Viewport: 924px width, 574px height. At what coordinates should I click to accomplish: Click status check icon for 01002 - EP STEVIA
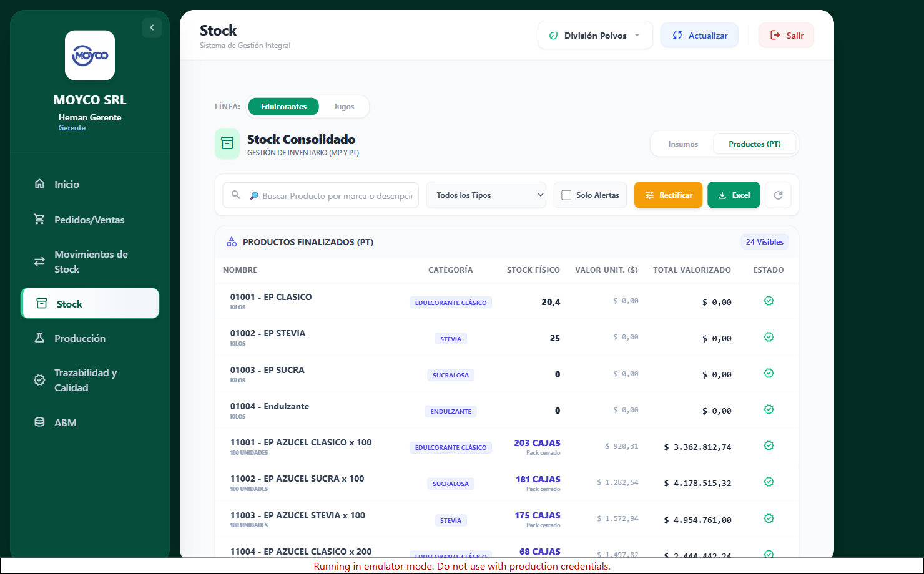(769, 337)
